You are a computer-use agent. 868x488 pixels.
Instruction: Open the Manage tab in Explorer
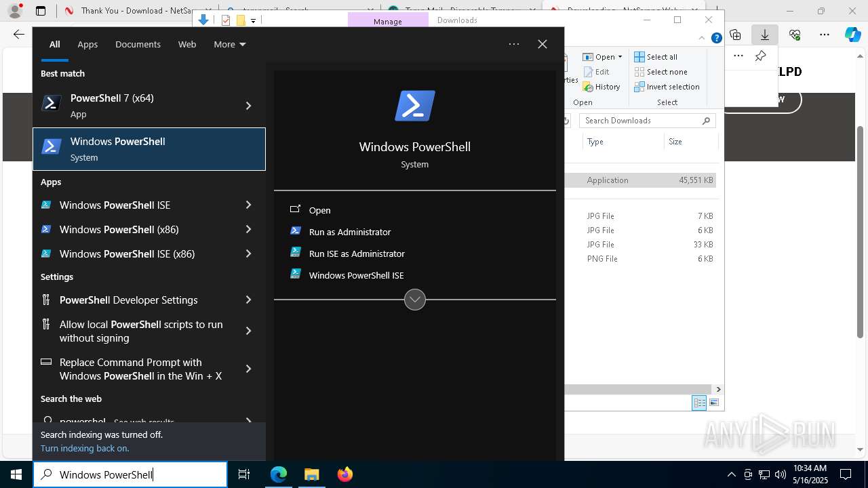[x=388, y=20]
